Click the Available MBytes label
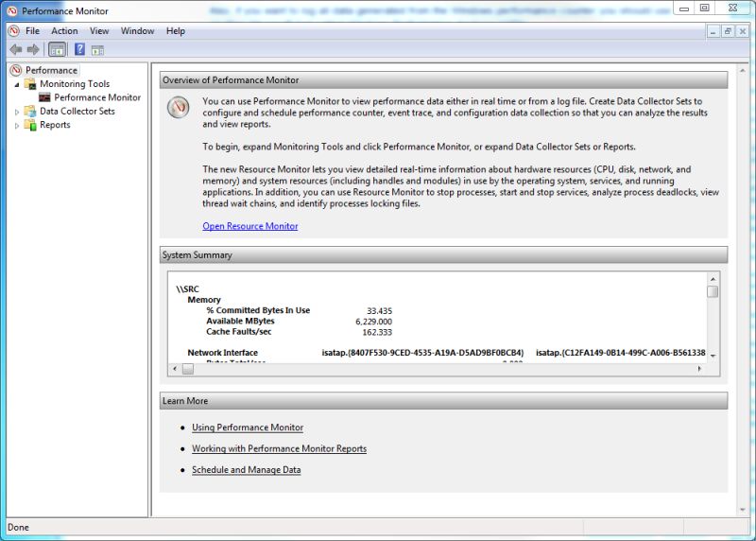This screenshot has height=541, width=756. tap(240, 321)
